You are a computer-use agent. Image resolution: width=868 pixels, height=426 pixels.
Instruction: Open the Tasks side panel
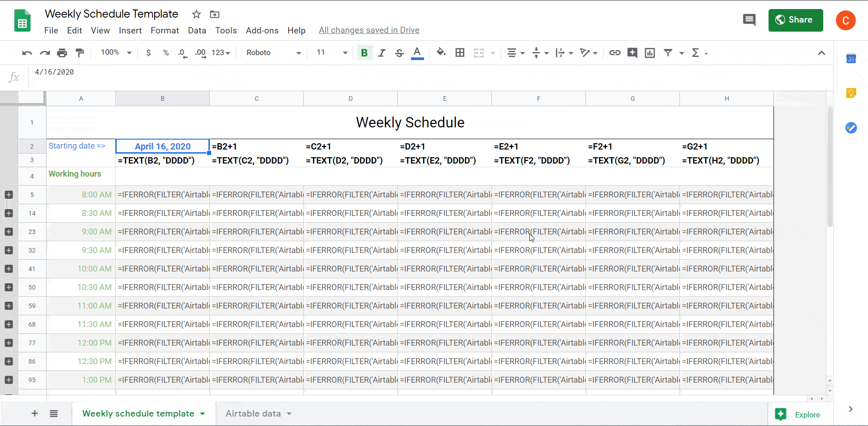[851, 128]
